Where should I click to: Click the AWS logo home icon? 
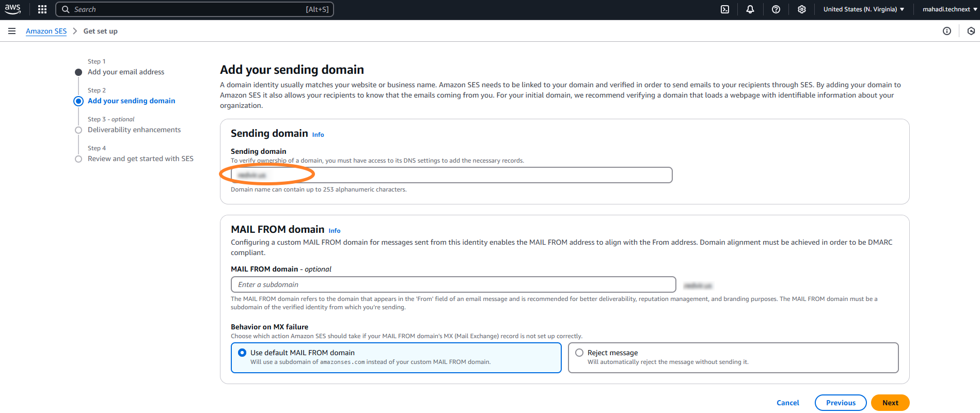(x=13, y=9)
